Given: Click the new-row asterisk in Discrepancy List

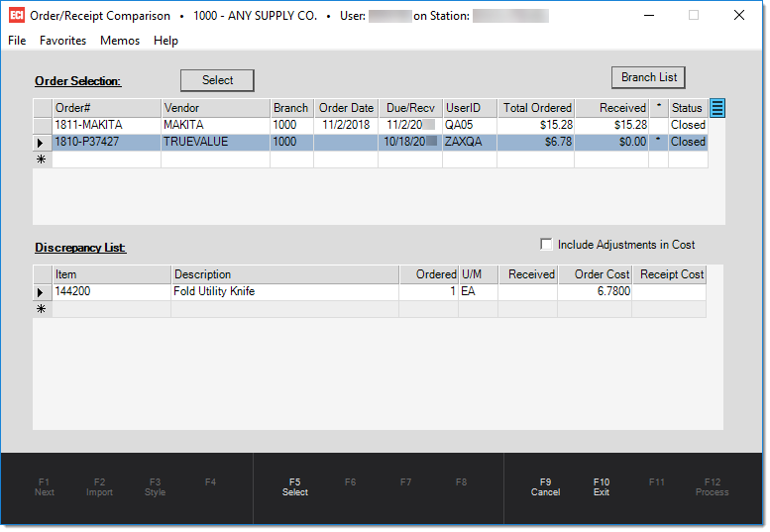Looking at the screenshot, I should 42,309.
